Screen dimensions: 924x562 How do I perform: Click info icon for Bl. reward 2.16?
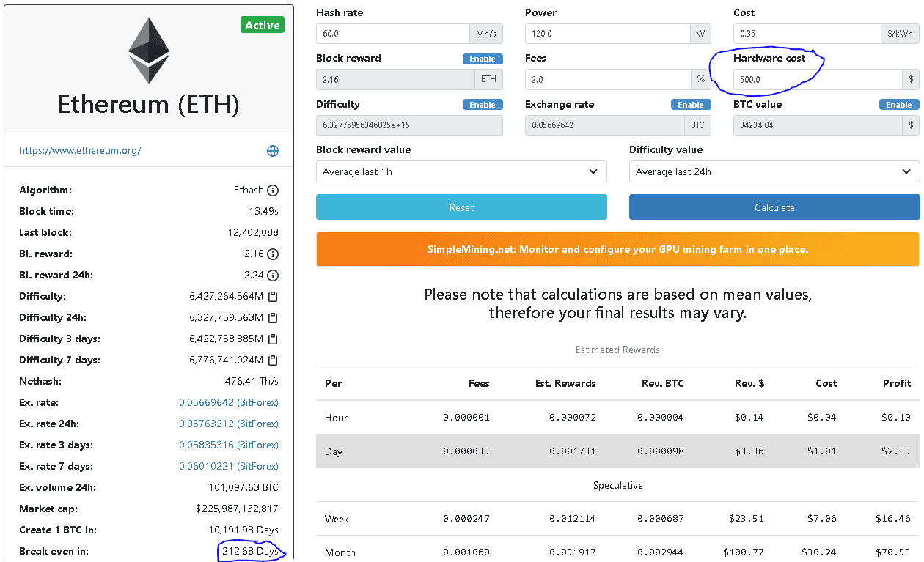pos(273,254)
